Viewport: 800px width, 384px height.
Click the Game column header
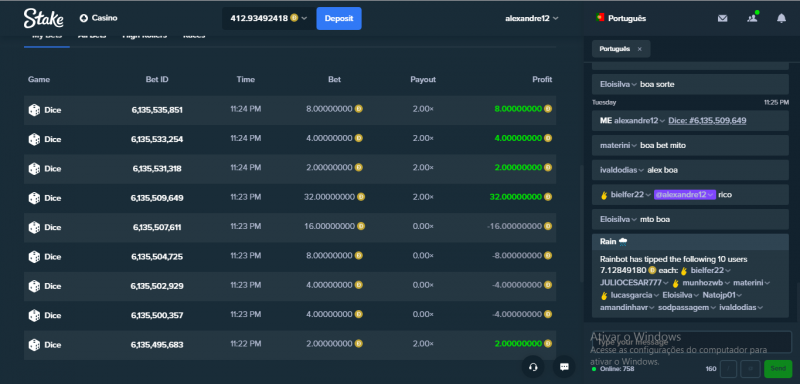coord(39,80)
